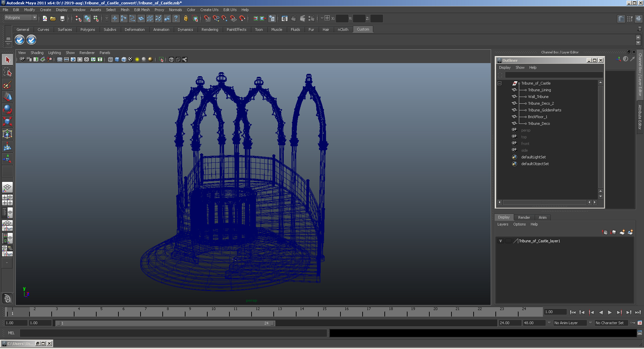Move selected layer down icon

pos(613,232)
